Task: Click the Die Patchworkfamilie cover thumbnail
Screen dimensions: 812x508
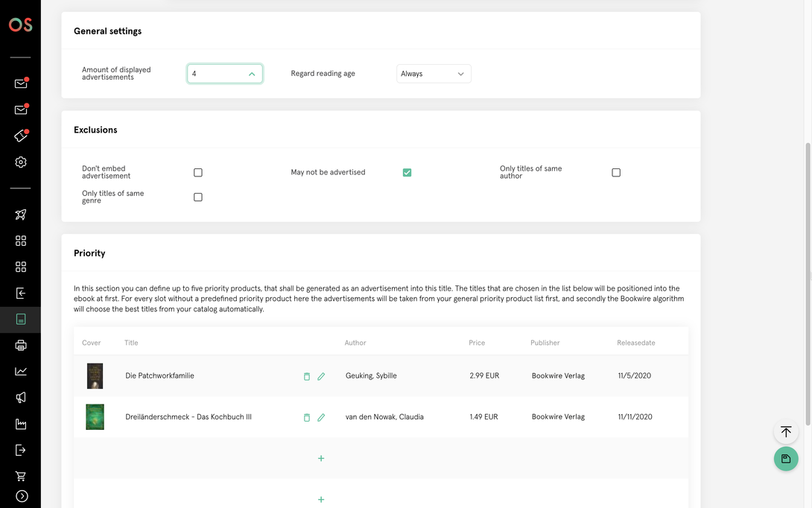Action: point(95,376)
